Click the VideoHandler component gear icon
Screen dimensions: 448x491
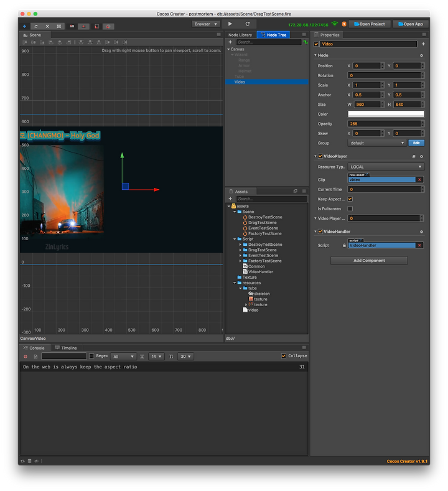421,231
